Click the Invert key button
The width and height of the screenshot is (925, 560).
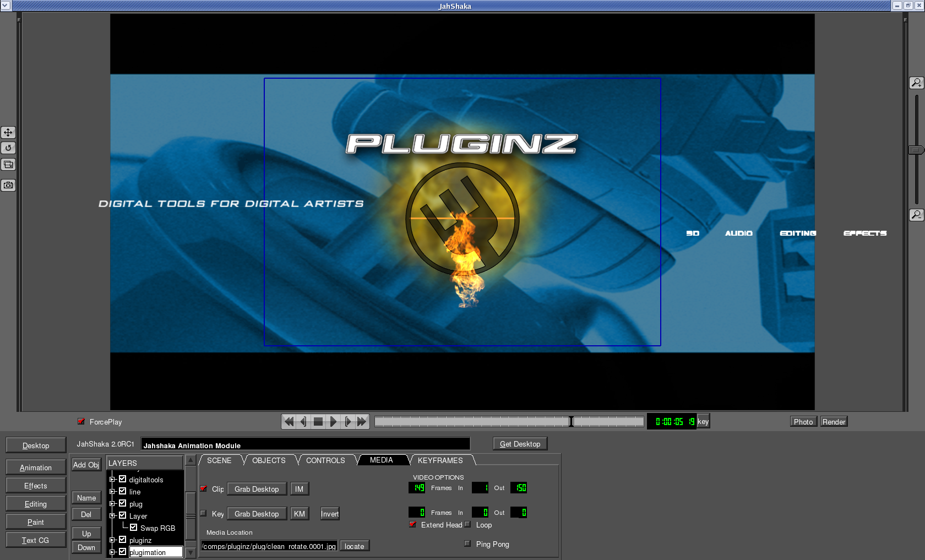pos(330,514)
